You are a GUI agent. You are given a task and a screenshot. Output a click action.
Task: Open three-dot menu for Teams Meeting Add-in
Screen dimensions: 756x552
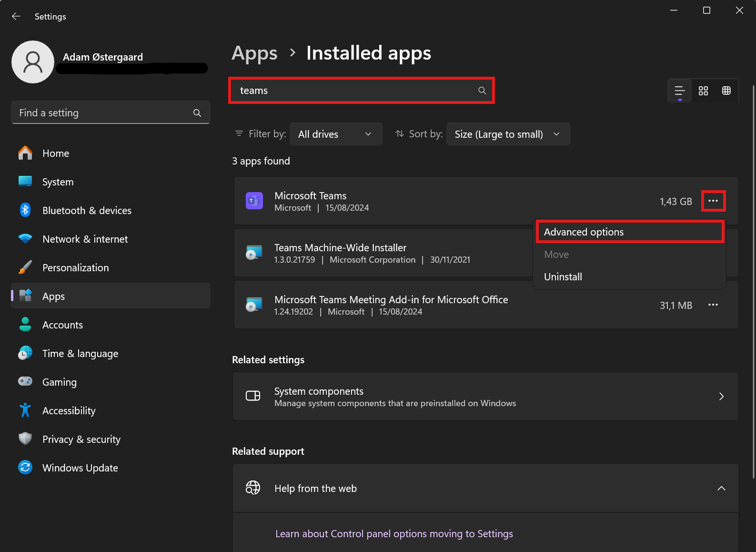(713, 305)
